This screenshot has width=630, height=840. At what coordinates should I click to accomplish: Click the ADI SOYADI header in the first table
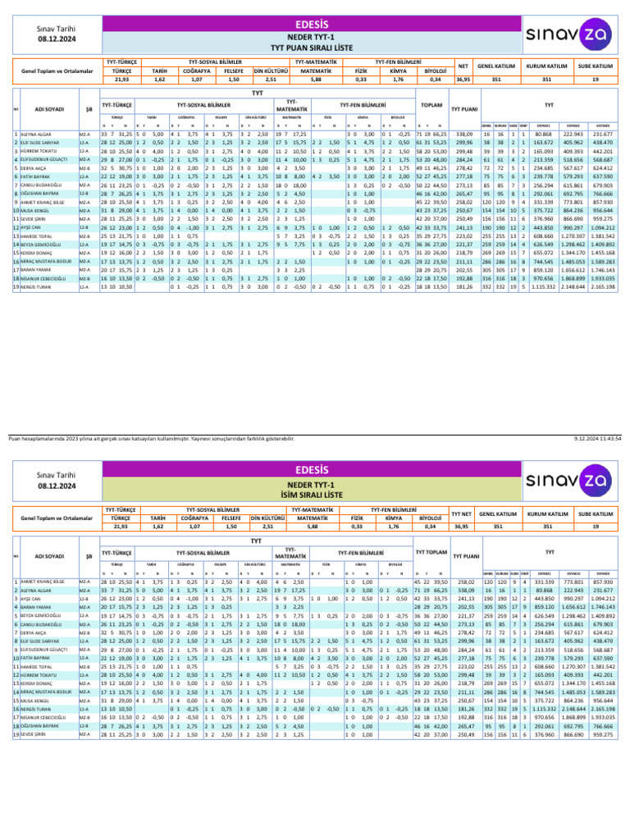[49, 109]
